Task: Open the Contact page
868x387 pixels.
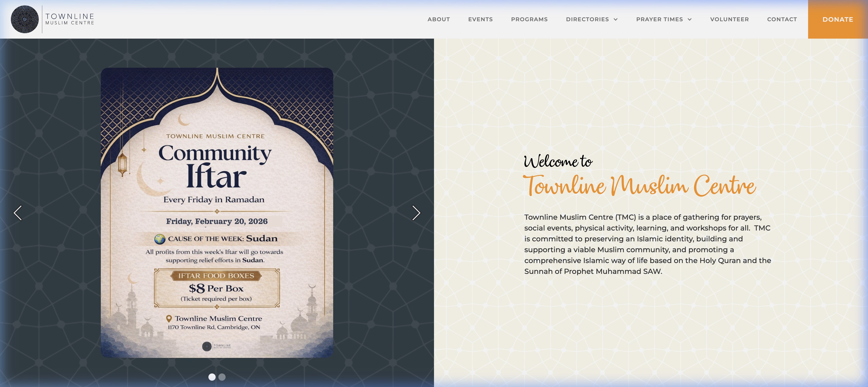Action: coord(781,19)
